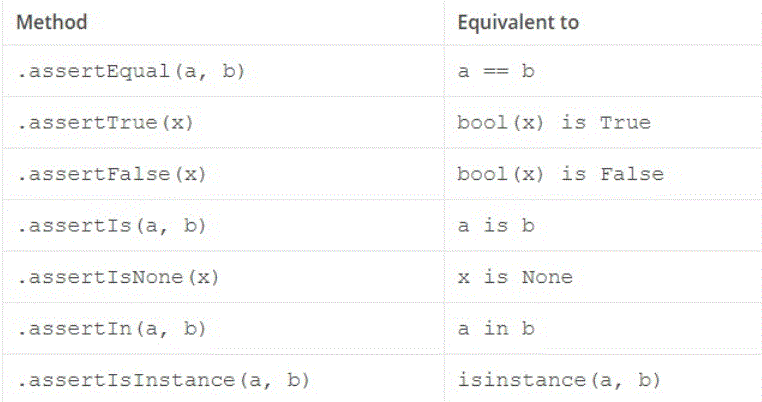Screen dimensions: 762x402
Task: Click the word True in second row
Action: point(625,122)
